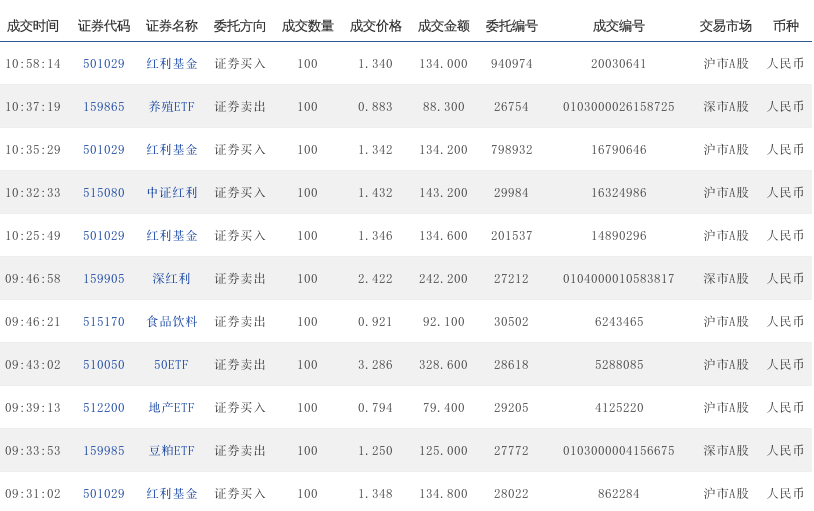Click the 成交时间 column header

click(32, 26)
